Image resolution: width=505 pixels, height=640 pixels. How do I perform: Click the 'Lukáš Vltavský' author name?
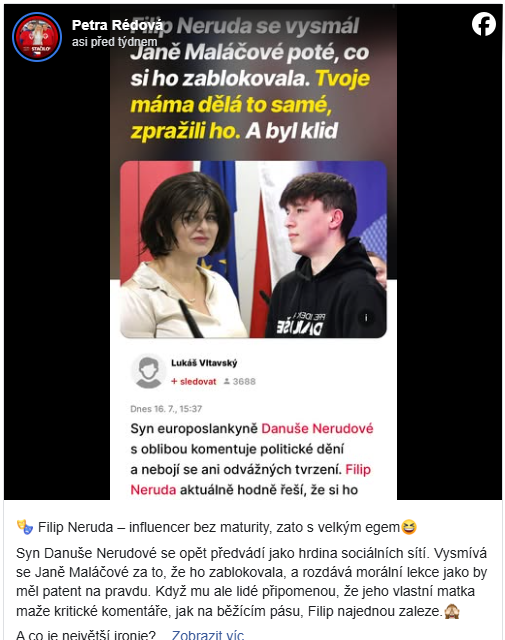204,363
